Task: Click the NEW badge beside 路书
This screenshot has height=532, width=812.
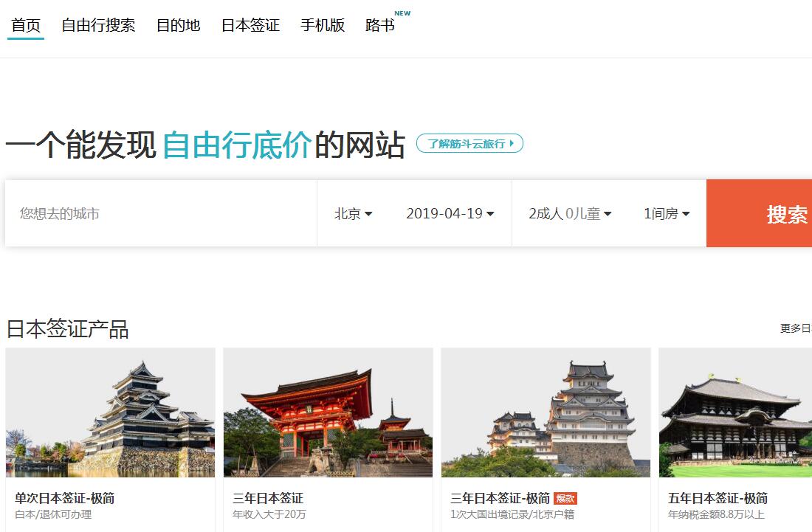Action: coord(402,13)
